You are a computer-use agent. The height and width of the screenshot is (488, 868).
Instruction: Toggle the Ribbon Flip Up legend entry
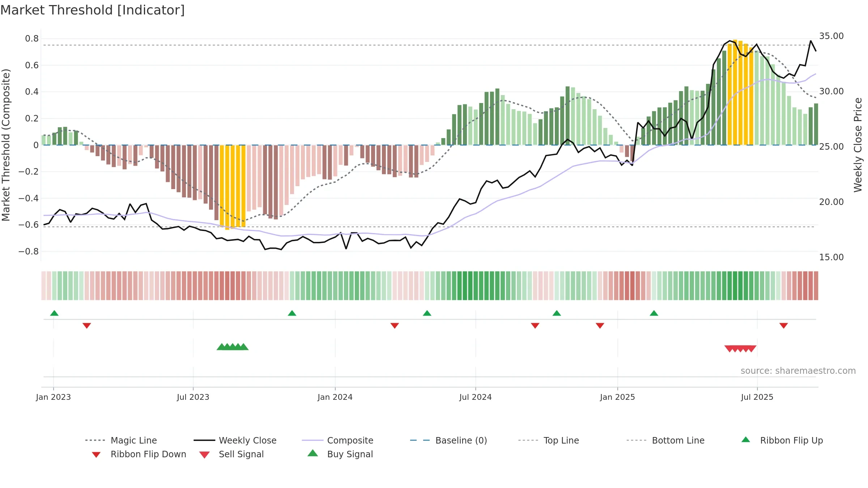tap(782, 440)
